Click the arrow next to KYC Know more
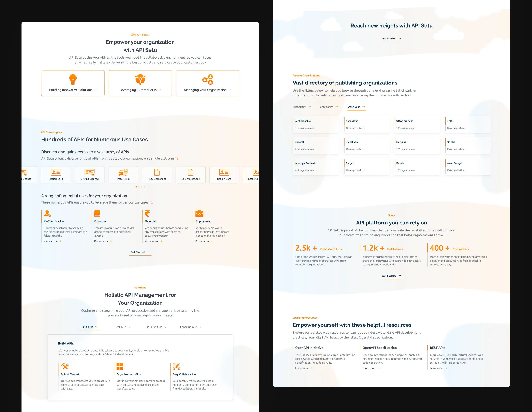 pos(60,241)
